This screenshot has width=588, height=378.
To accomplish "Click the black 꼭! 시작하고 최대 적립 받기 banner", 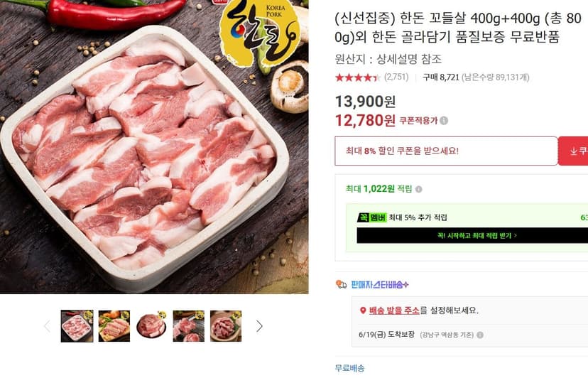I will (x=472, y=235).
